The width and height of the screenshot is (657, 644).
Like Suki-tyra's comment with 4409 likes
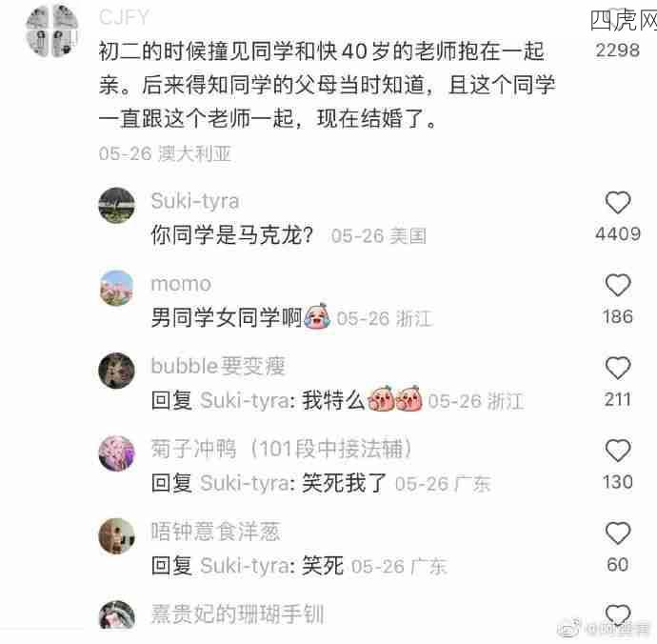[x=618, y=203]
